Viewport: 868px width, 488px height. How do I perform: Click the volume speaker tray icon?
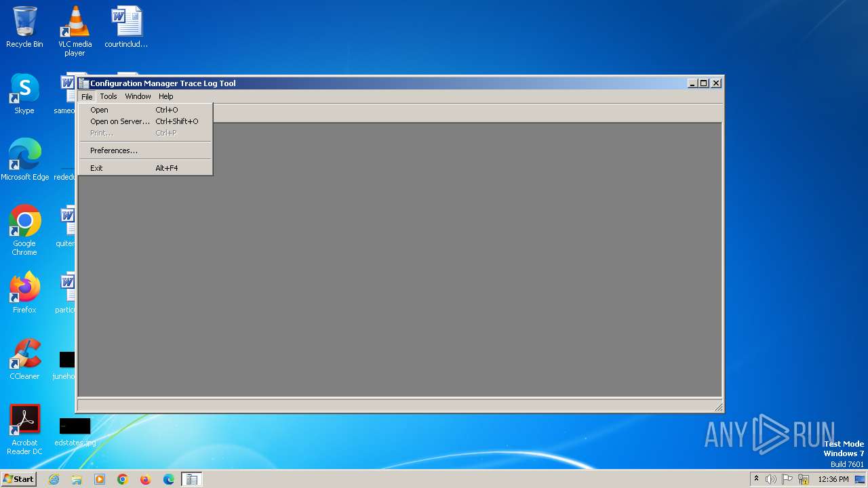coord(771,479)
